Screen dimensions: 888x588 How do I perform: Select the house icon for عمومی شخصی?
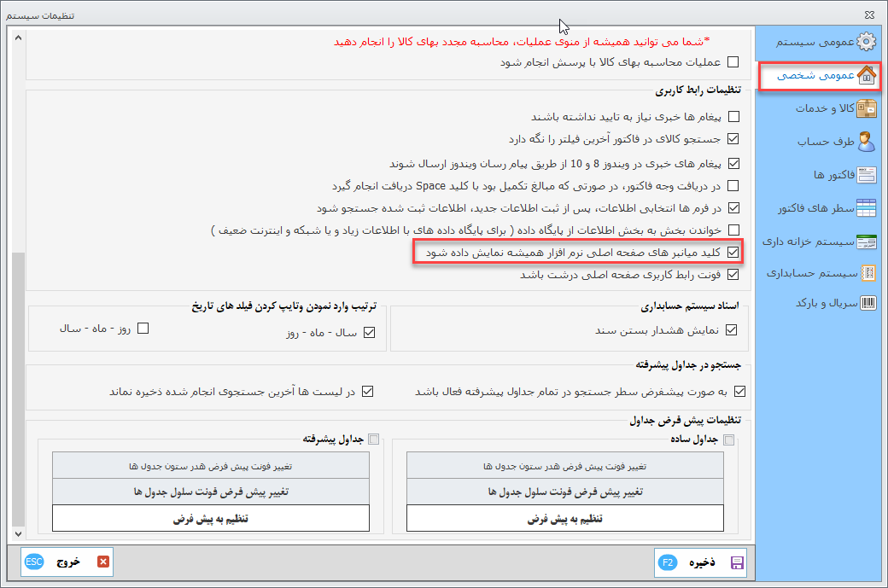[x=866, y=75]
